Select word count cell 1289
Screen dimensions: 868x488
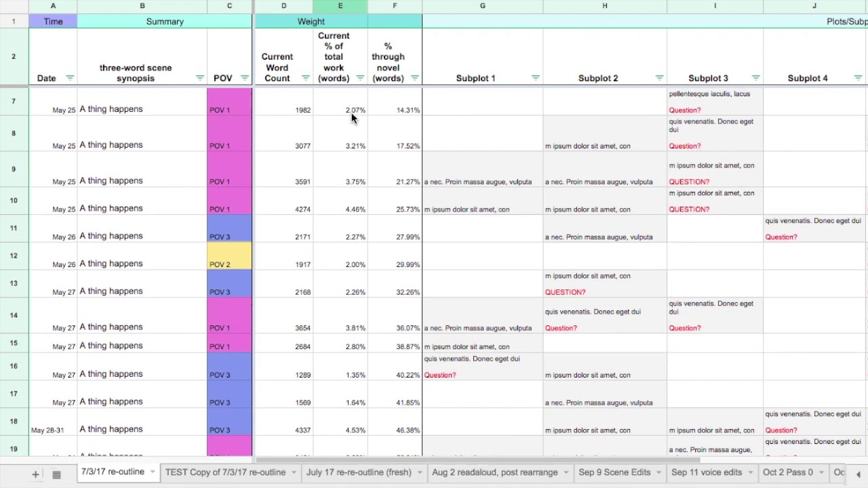(x=283, y=366)
